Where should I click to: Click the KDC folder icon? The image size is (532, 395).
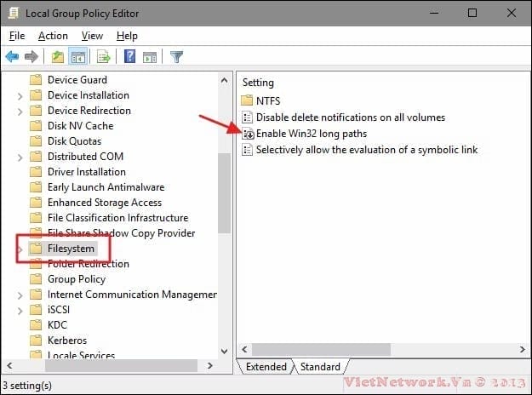pyautogui.click(x=36, y=325)
